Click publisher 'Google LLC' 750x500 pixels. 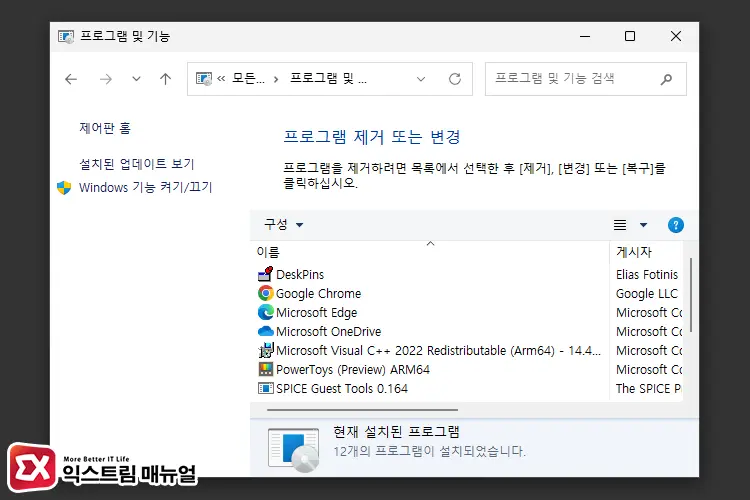(647, 294)
